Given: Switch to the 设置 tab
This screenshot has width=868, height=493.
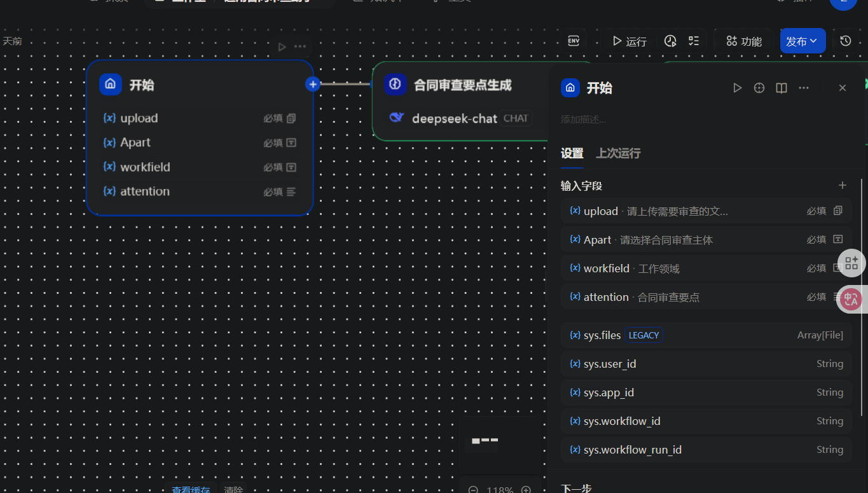Looking at the screenshot, I should pos(572,153).
